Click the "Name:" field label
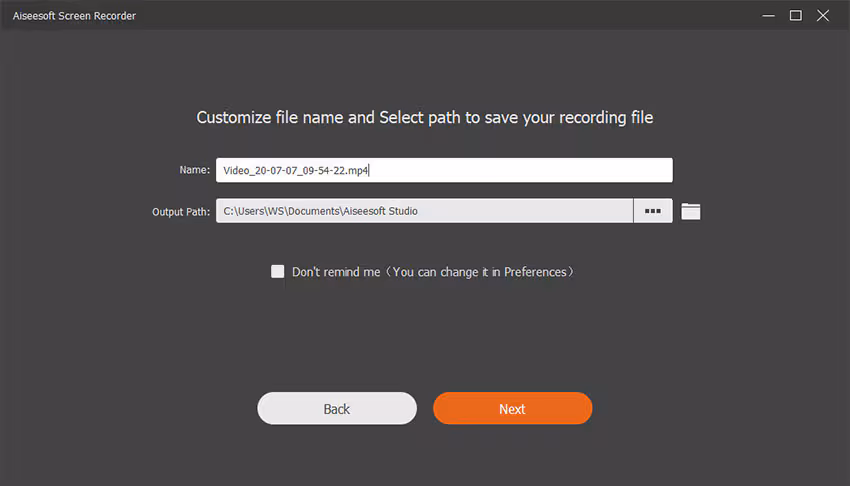Screen dimensions: 850x486 (194, 171)
